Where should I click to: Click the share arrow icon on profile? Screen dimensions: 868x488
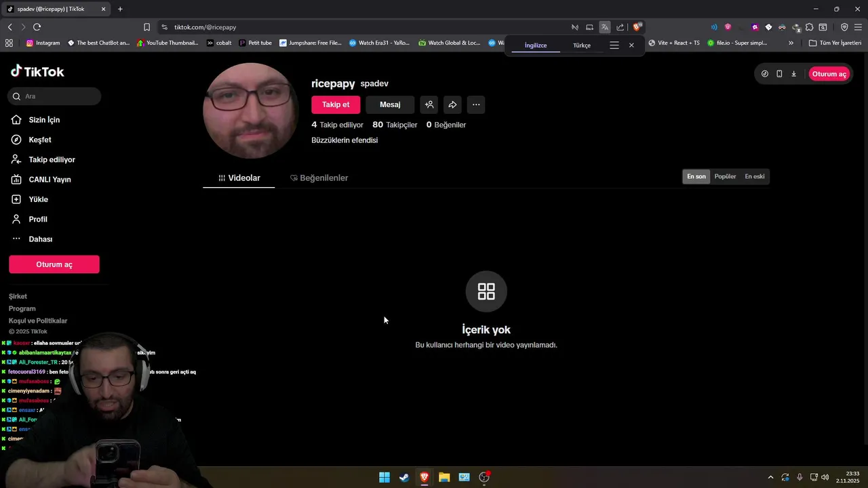[452, 104]
